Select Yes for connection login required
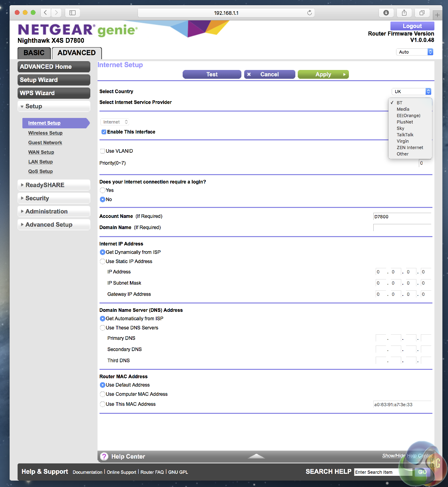 coord(103,190)
